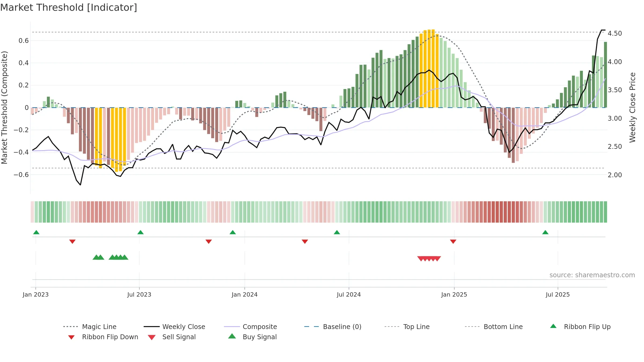
Task: Click the Jan 2024 x-axis label
Action: pos(245,294)
